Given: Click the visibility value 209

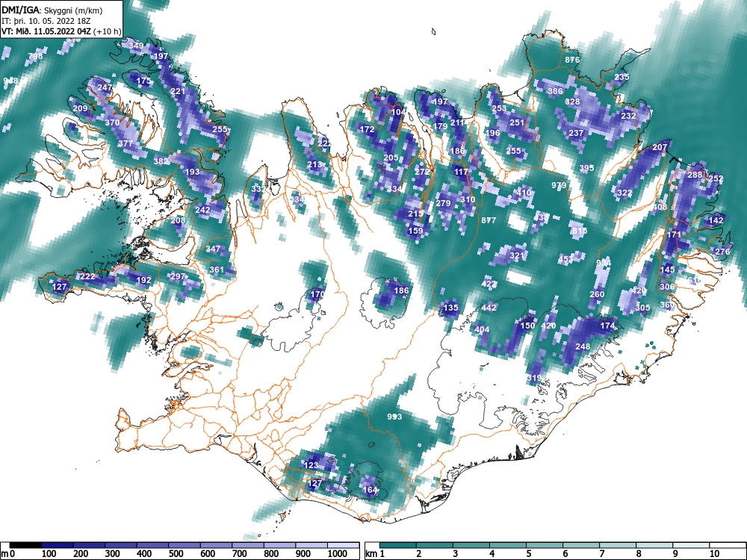Looking at the screenshot, I should 80,108.
